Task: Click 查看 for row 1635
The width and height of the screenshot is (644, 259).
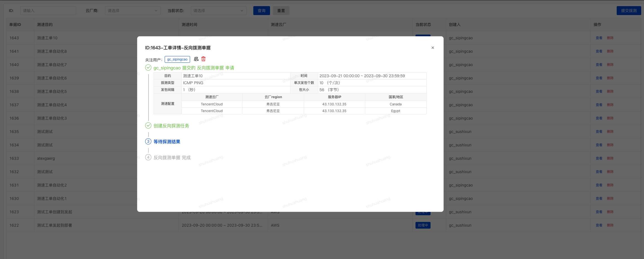Action: pos(599,132)
